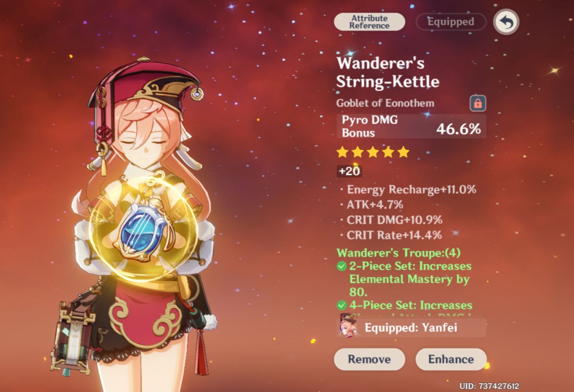Select the Pyro DMG Bonus main stat

[x=411, y=126]
